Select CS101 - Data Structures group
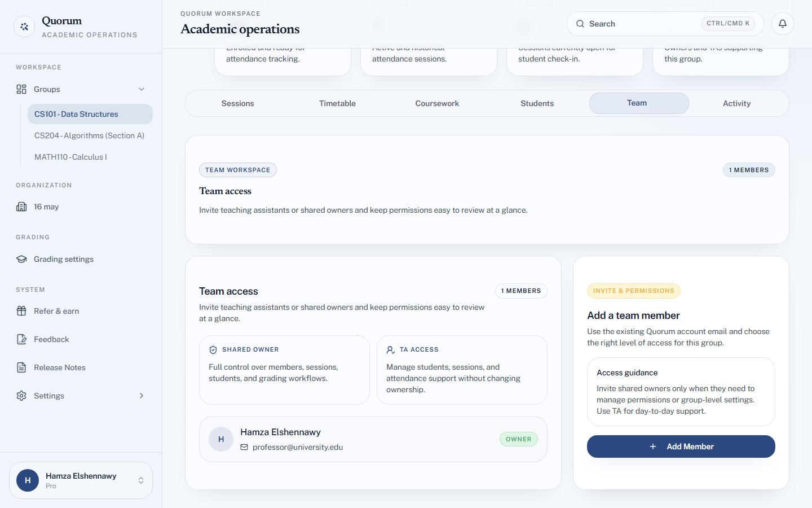 click(90, 114)
